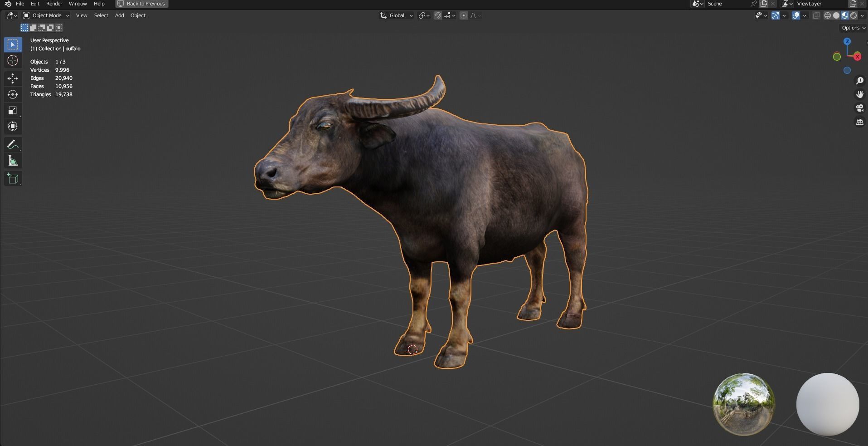
Task: Open the Options dropdown
Action: click(x=853, y=28)
